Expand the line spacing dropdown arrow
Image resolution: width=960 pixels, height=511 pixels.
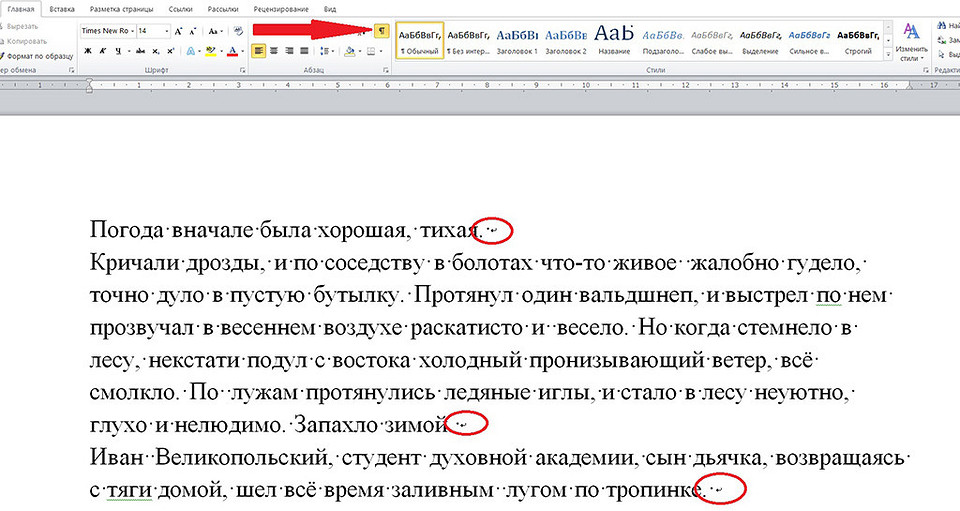[x=333, y=51]
